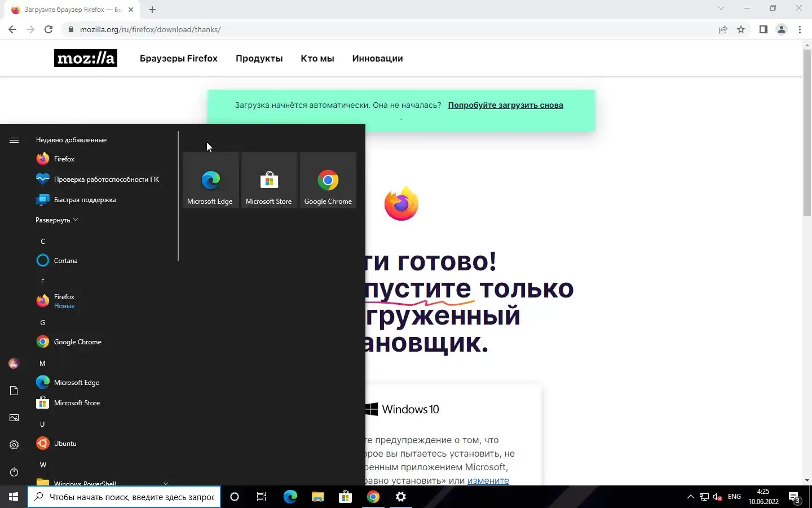
Task: Open the notification center icon
Action: click(795, 497)
